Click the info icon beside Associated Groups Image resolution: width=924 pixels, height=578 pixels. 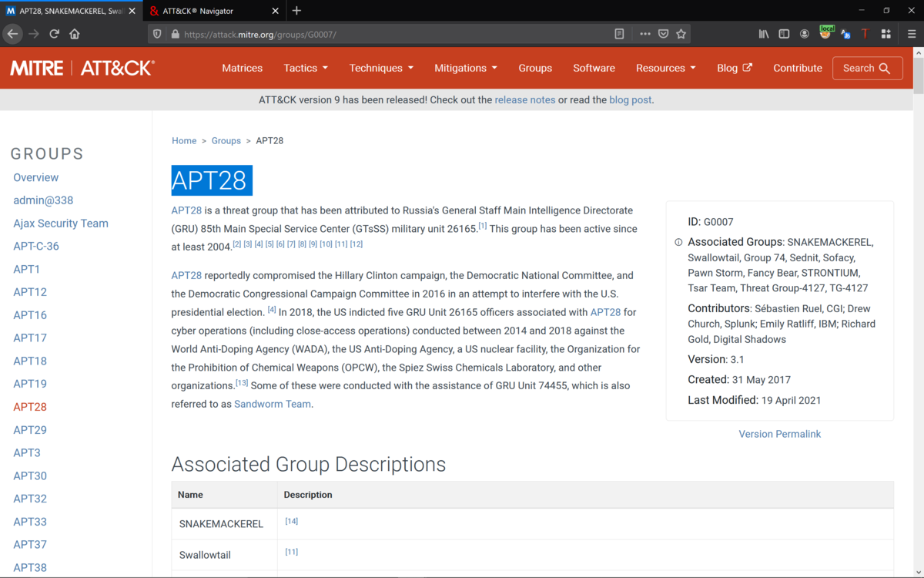(678, 242)
